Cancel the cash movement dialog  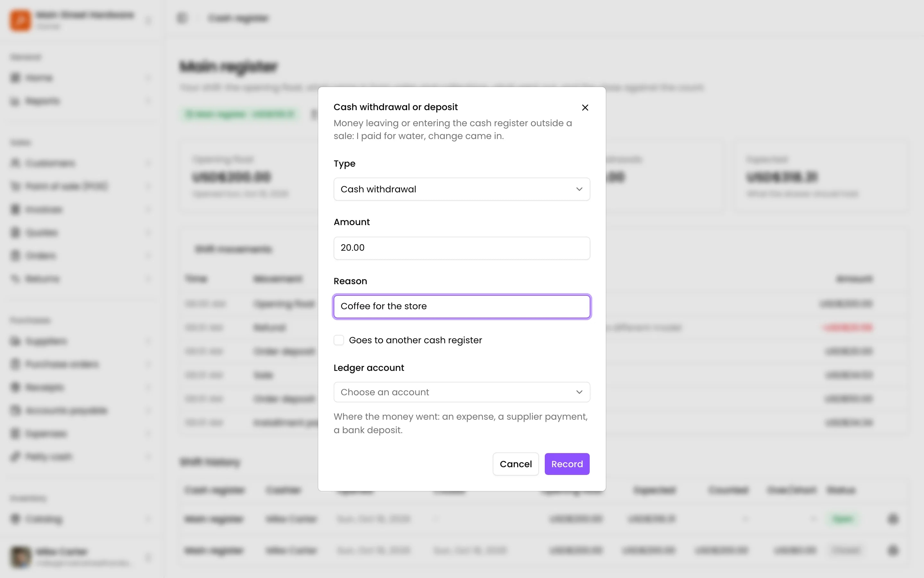click(516, 464)
